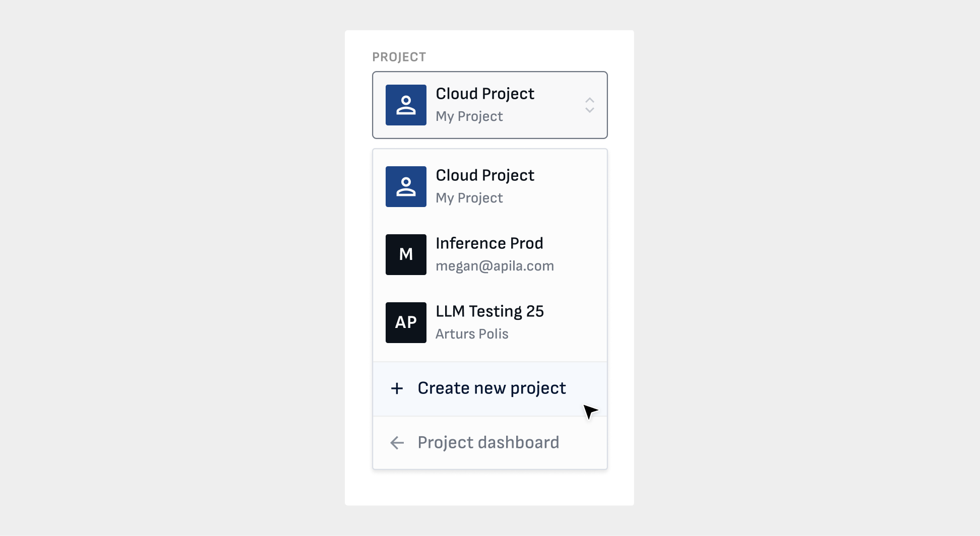Click the person icon in the selected project box
This screenshot has width=980, height=536.
click(x=406, y=105)
